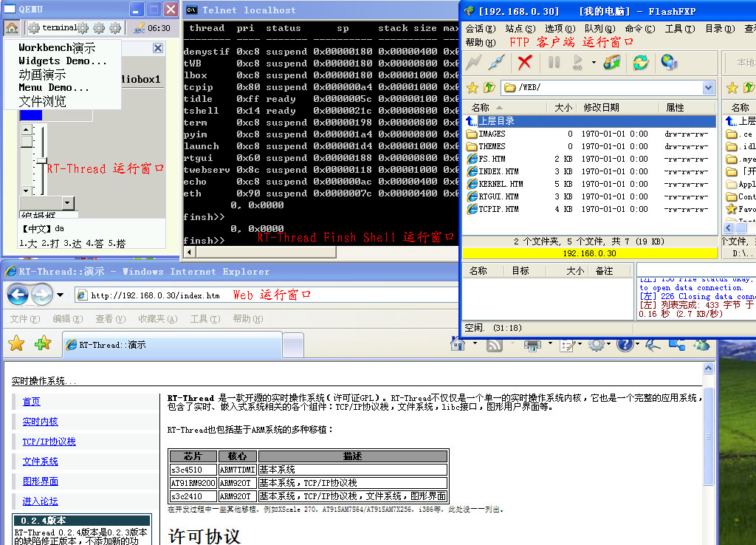Close the QEMU demo menu panel
Image resolution: width=756 pixels, height=545 pixels.
(158, 48)
